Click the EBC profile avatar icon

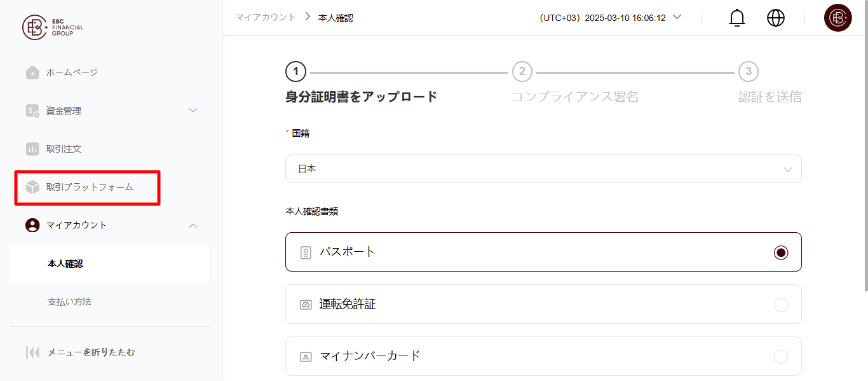point(837,18)
